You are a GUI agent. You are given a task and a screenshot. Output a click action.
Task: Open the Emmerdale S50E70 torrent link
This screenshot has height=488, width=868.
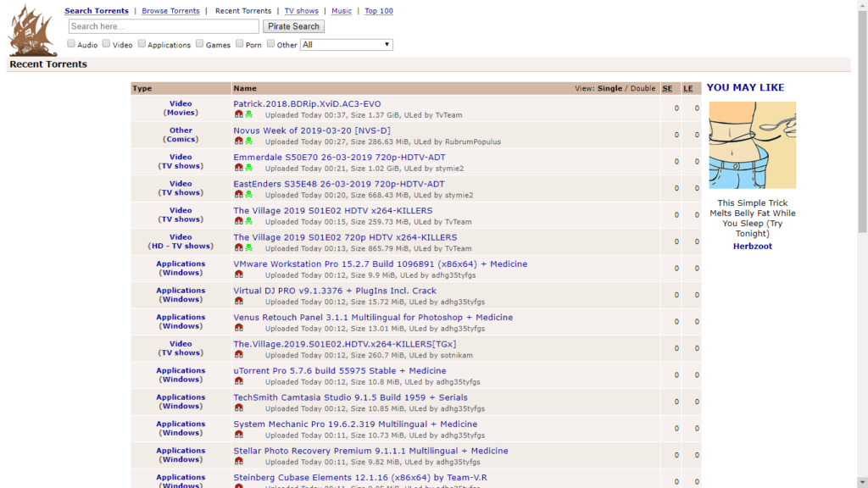coord(339,157)
